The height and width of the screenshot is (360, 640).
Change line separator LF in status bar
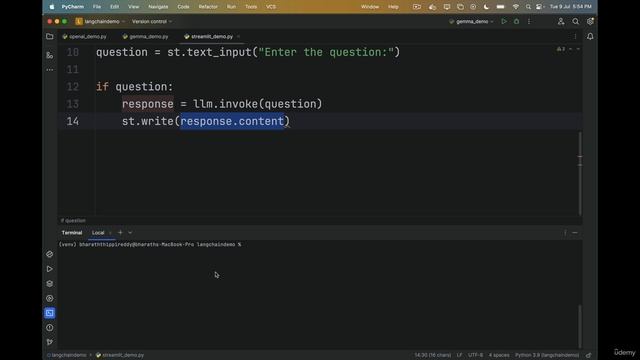click(459, 355)
